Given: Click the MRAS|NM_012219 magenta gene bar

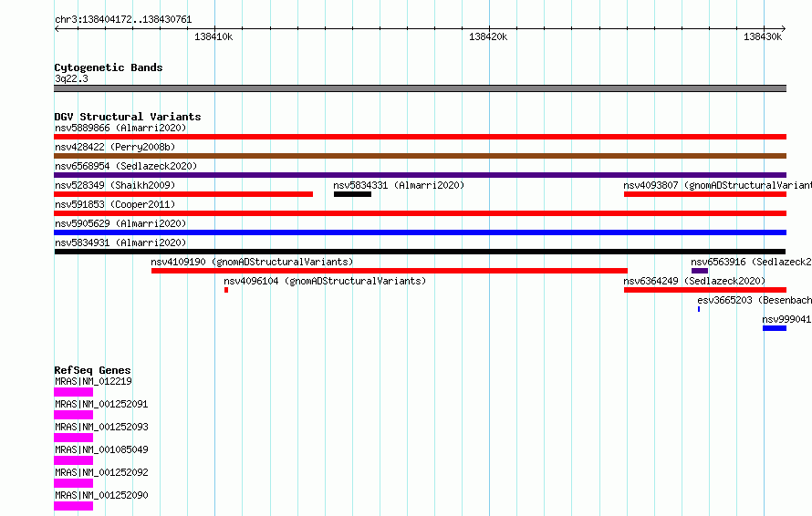Looking at the screenshot, I should pos(74,392).
